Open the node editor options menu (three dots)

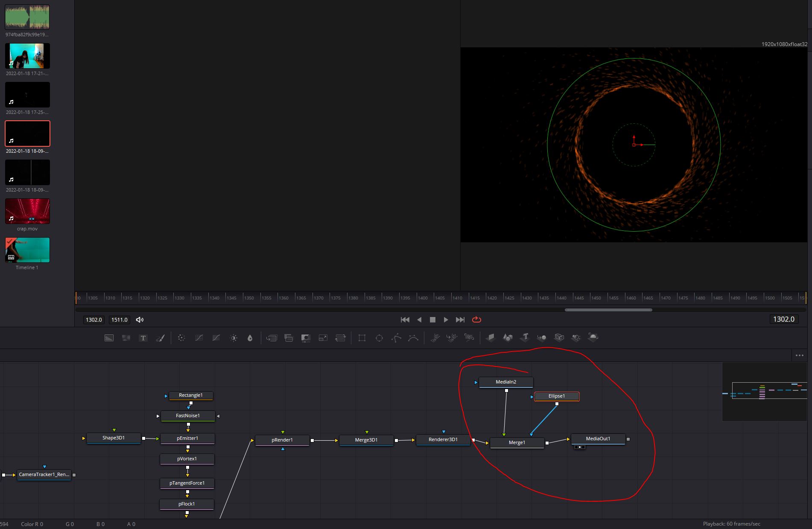[x=799, y=355]
